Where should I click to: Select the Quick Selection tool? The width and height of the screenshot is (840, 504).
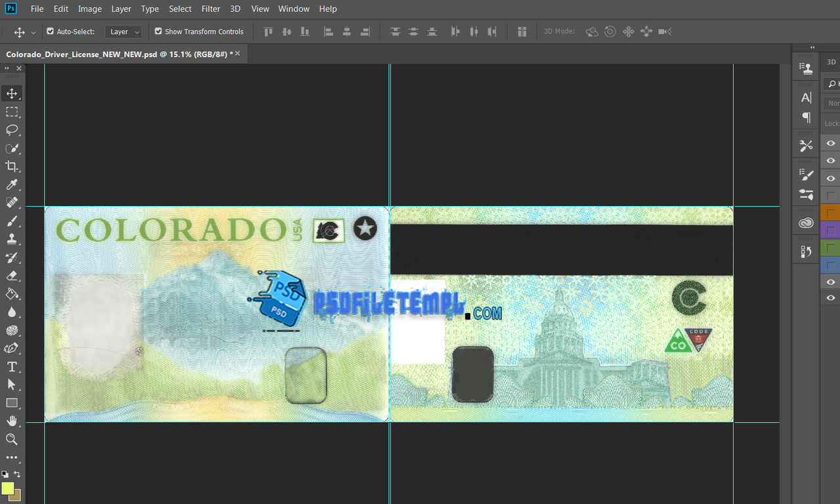click(12, 148)
